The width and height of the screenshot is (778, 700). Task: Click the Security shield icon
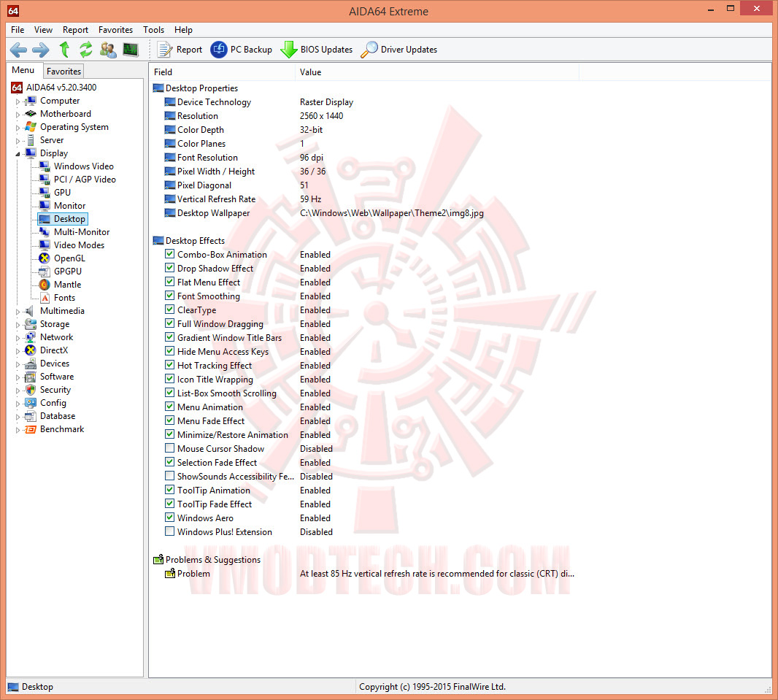click(31, 390)
